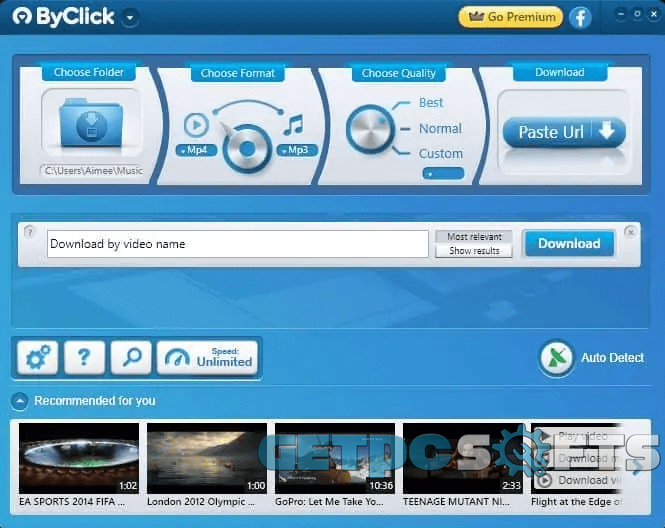Click the Choose Folder tab label
The height and width of the screenshot is (528, 665).
[x=89, y=72]
